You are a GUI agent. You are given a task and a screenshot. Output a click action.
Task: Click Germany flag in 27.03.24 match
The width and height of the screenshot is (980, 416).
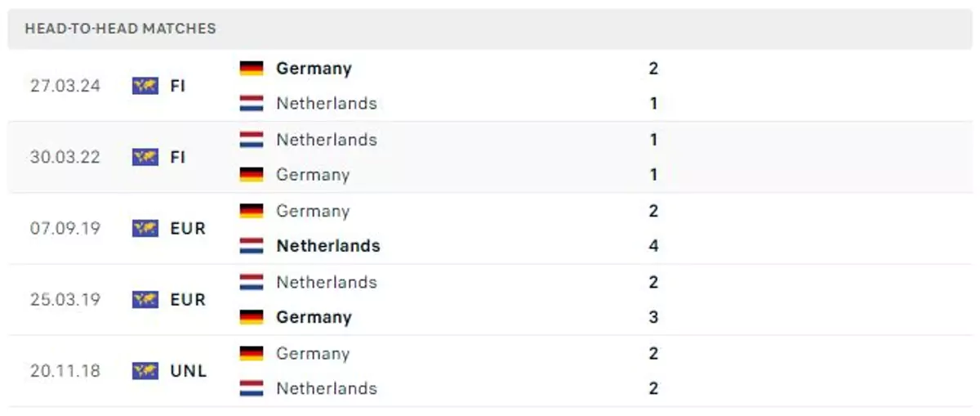click(x=252, y=68)
